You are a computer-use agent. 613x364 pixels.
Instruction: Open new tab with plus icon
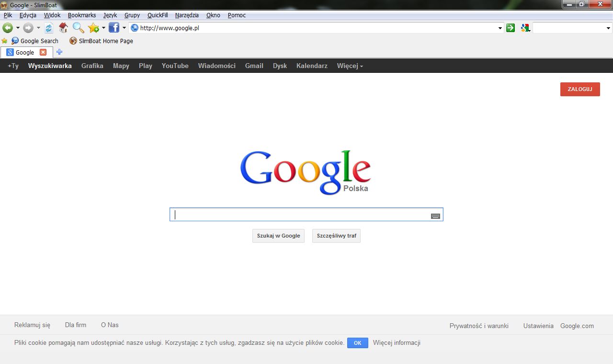[59, 52]
